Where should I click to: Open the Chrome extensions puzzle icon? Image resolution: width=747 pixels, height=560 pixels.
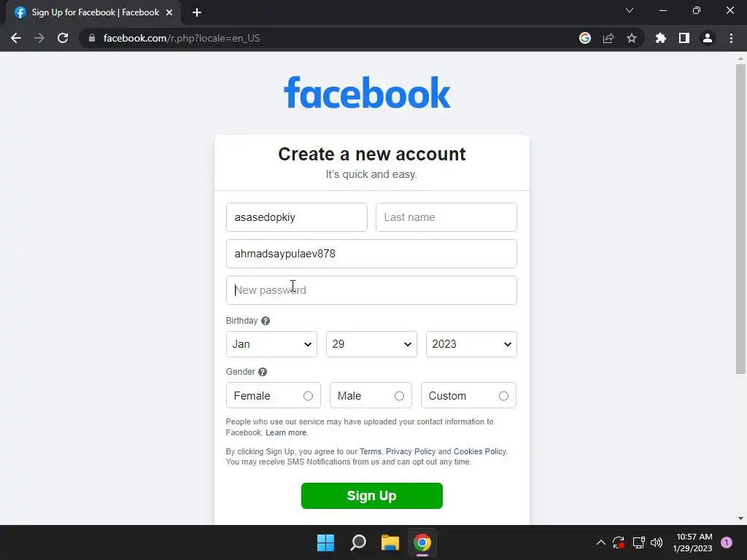(660, 38)
